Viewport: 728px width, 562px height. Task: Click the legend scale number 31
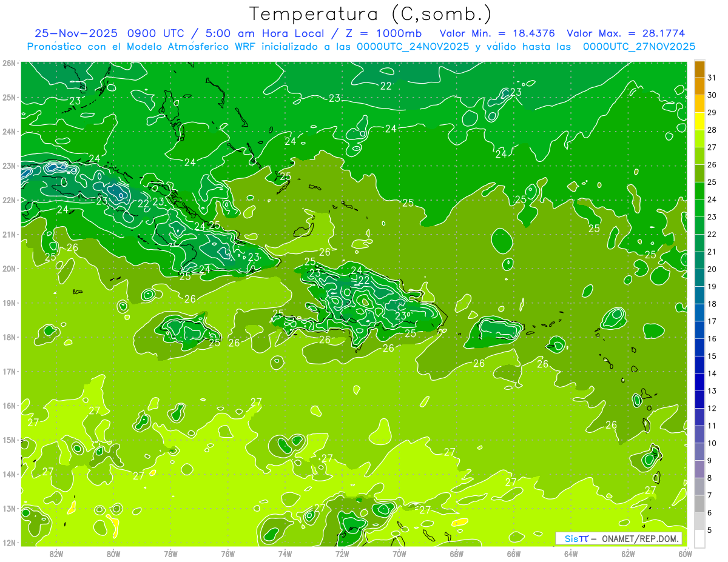[712, 78]
